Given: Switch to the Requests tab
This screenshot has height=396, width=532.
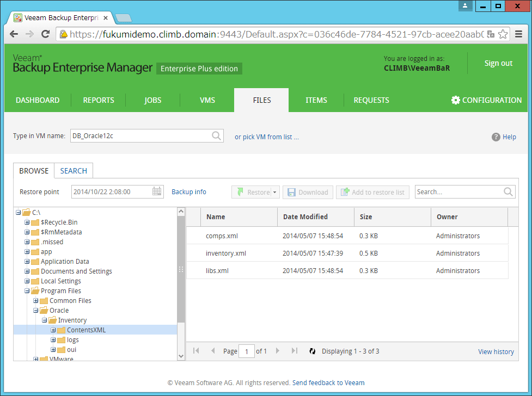Looking at the screenshot, I should pos(371,100).
